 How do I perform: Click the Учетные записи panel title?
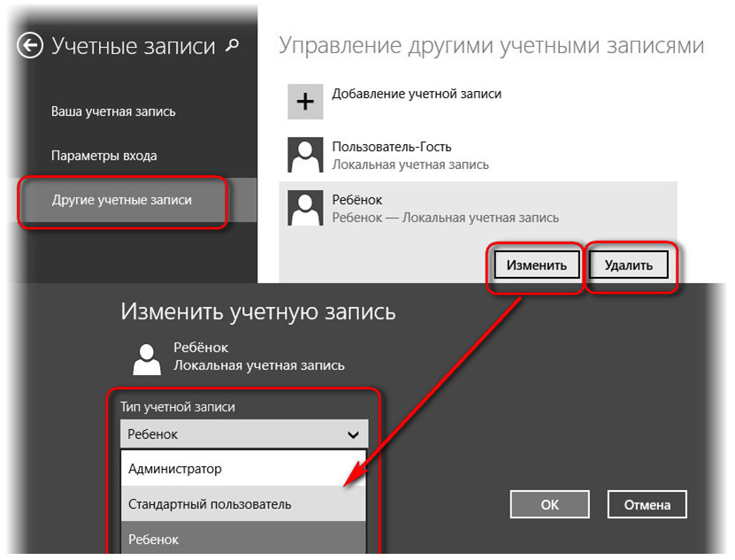(134, 46)
